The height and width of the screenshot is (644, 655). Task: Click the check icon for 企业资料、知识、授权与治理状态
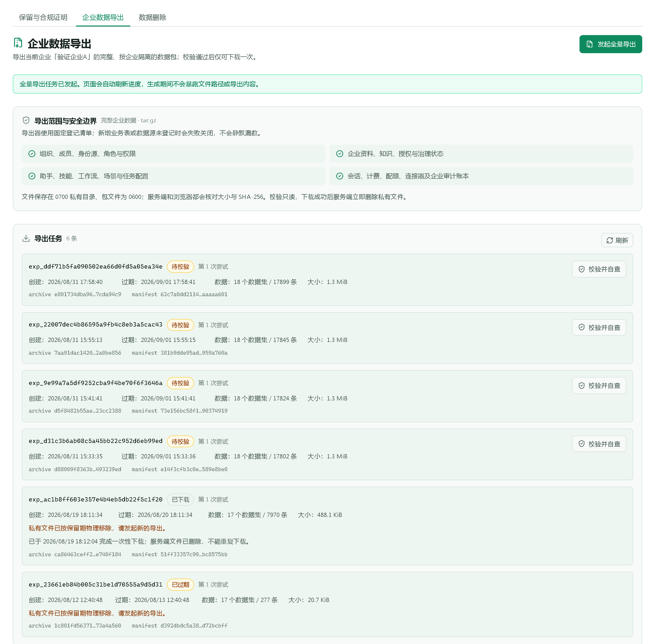[x=340, y=154]
